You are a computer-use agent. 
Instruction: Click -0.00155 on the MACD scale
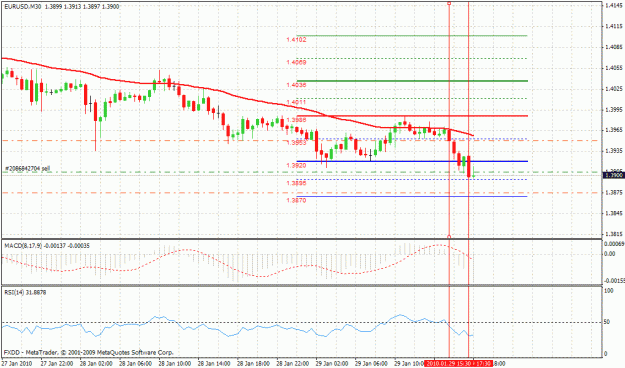[x=614, y=281]
